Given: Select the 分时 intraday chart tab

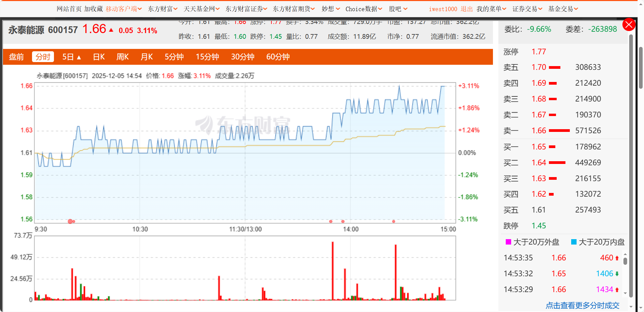Looking at the screenshot, I should pyautogui.click(x=43, y=57).
